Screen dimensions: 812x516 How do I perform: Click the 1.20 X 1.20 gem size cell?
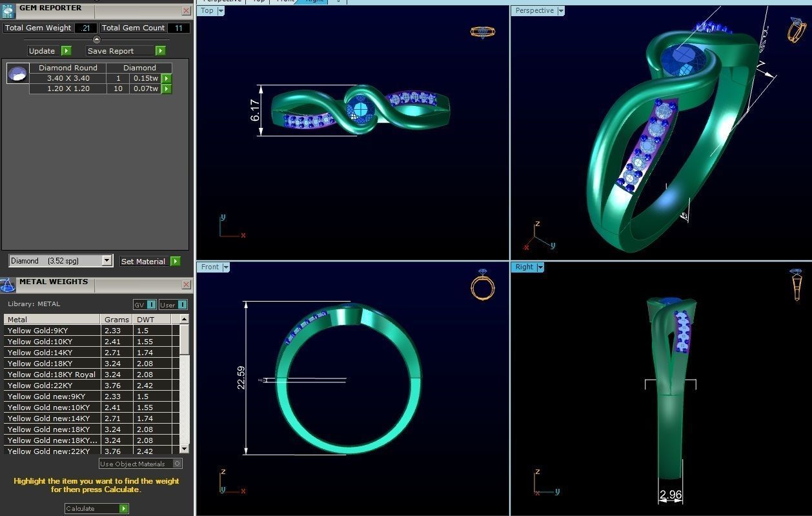point(68,88)
